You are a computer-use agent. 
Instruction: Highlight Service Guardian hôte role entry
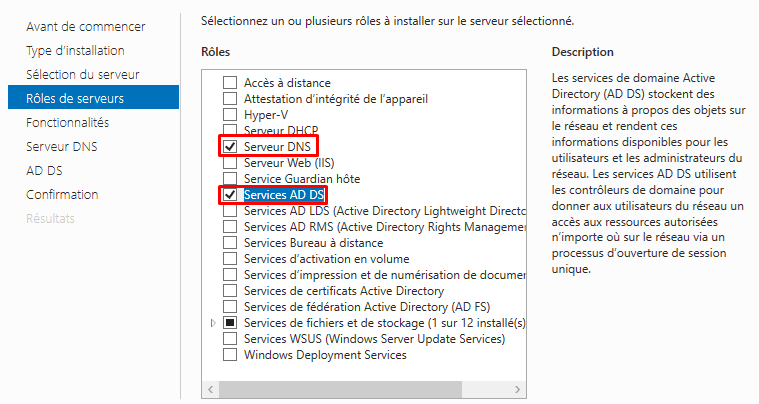click(x=301, y=178)
